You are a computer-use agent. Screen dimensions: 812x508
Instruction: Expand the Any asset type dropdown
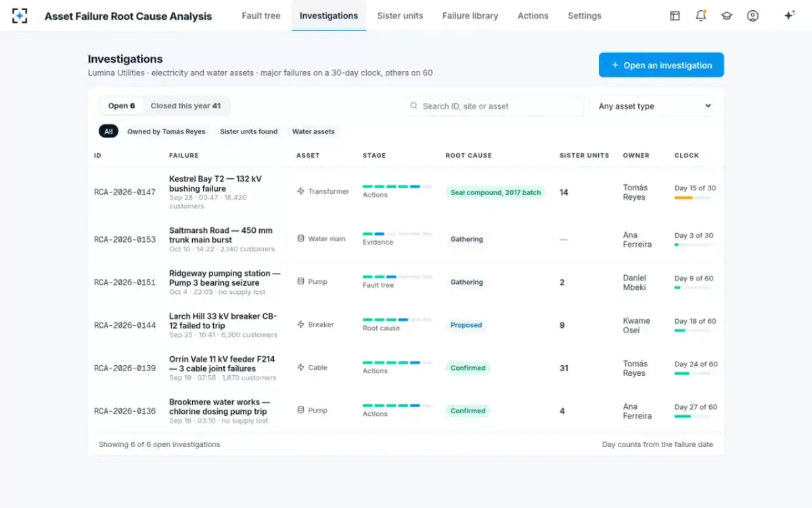(x=654, y=106)
